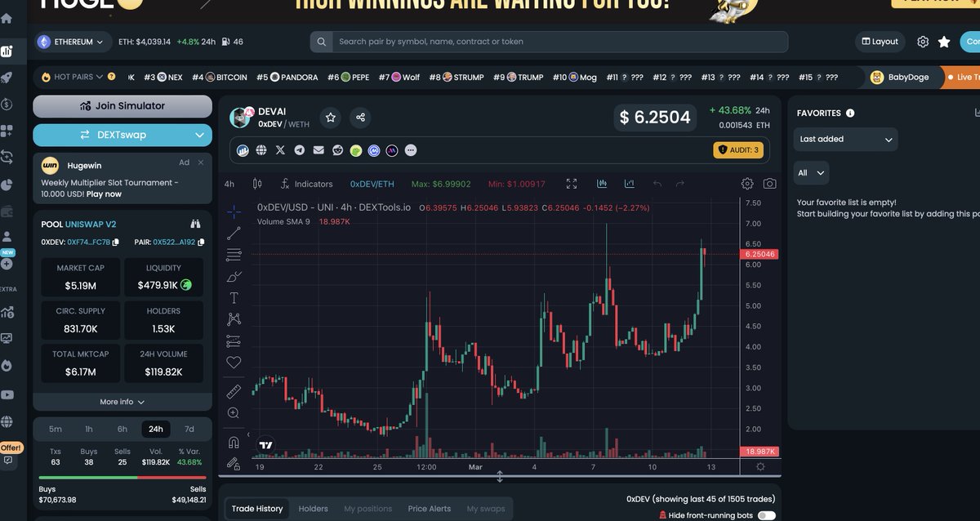Switch to the Trade History tab
The height and width of the screenshot is (521, 980).
tap(257, 509)
